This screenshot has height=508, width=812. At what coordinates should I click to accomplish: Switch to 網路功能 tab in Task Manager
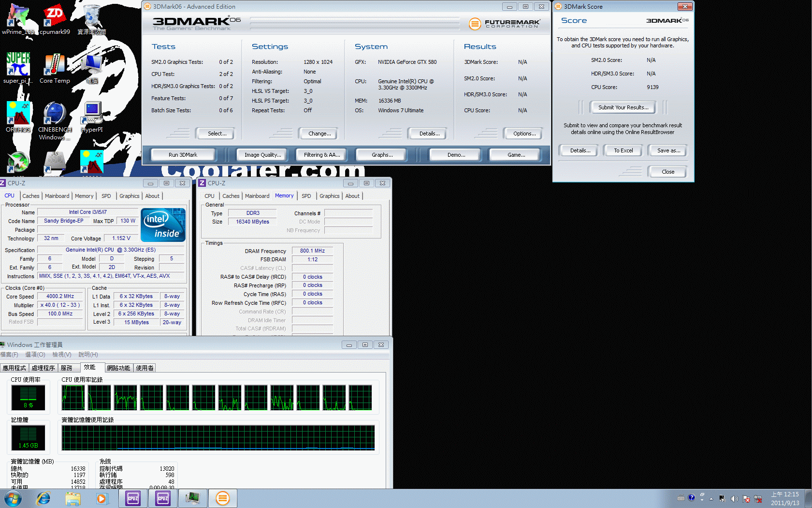point(118,368)
